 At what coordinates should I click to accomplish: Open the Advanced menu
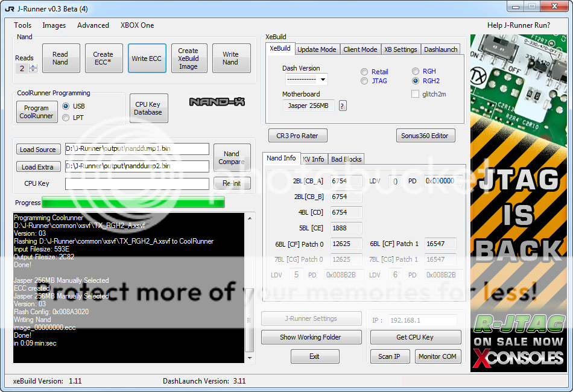click(x=93, y=25)
